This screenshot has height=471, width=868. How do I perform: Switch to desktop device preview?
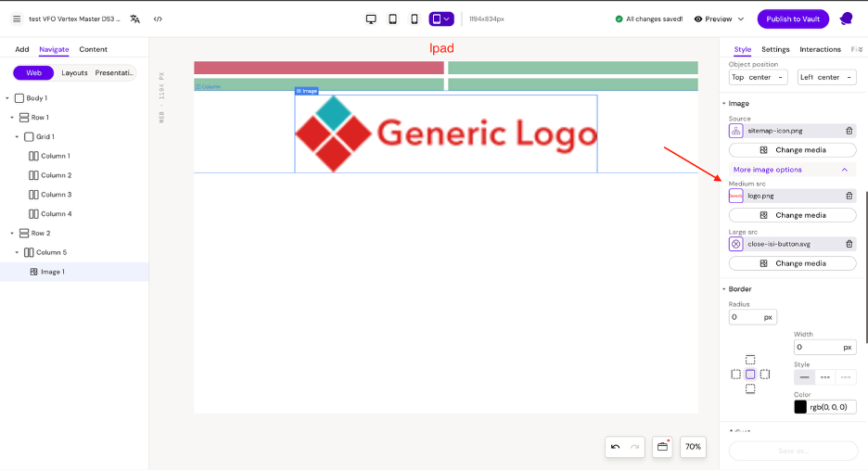click(x=371, y=19)
